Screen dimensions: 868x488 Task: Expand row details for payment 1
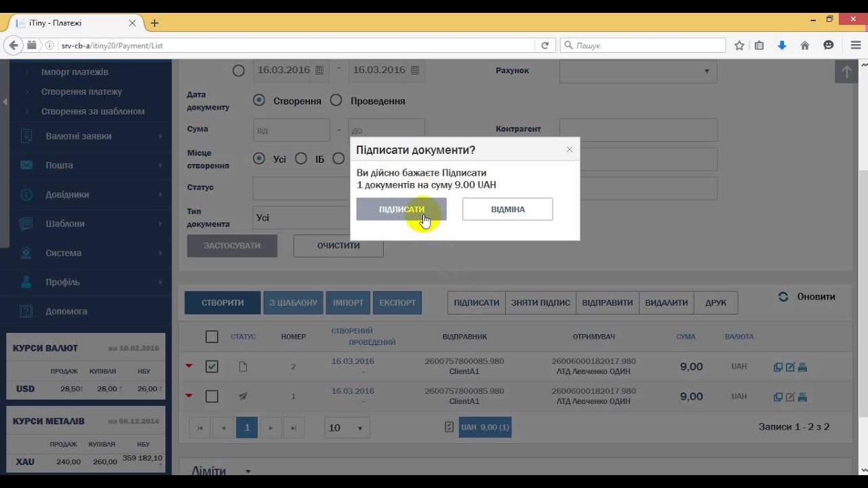click(x=189, y=396)
